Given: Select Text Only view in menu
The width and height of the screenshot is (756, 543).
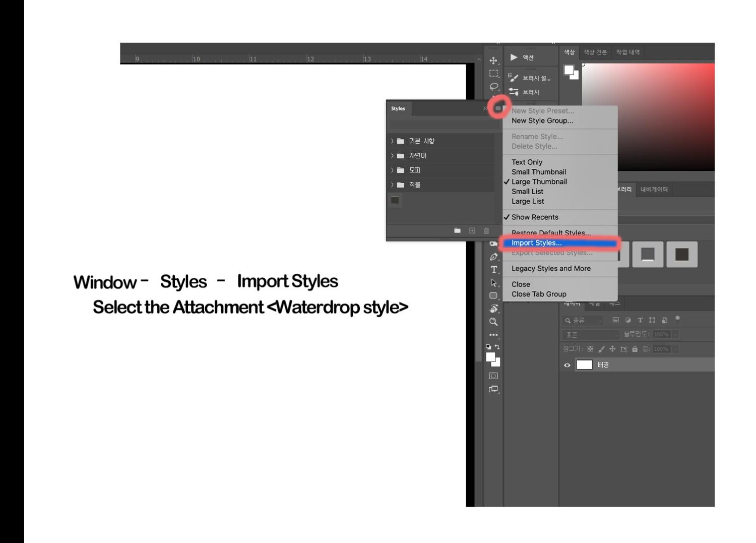Looking at the screenshot, I should coord(560,162).
